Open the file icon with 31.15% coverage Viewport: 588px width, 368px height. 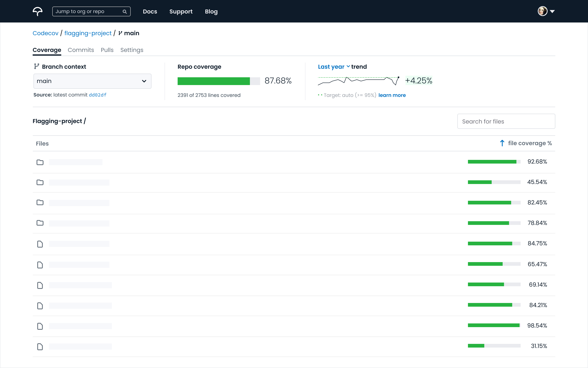40,347
